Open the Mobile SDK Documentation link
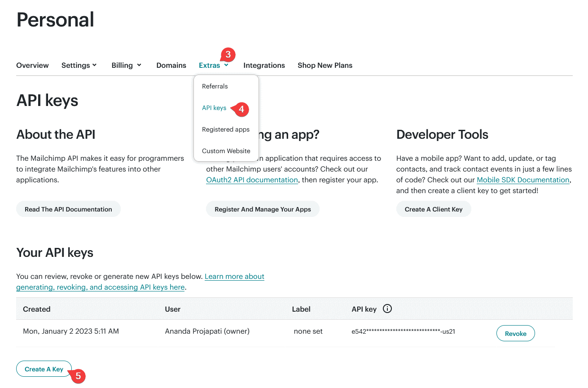The height and width of the screenshot is (388, 588). coord(523,180)
